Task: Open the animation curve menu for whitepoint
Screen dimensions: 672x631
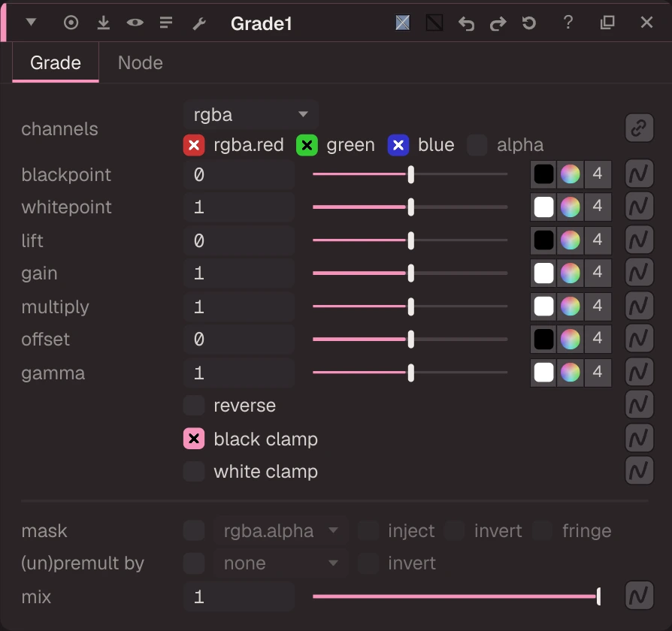Action: [x=639, y=206]
